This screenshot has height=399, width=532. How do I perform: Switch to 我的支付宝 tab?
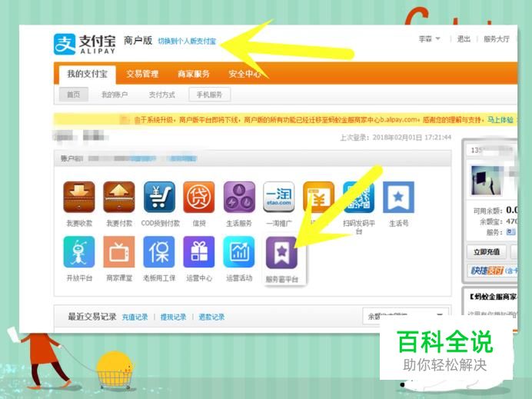click(87, 74)
